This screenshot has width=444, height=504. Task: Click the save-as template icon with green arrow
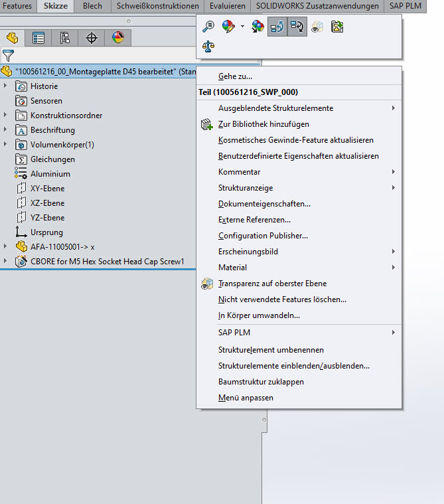pos(337,27)
